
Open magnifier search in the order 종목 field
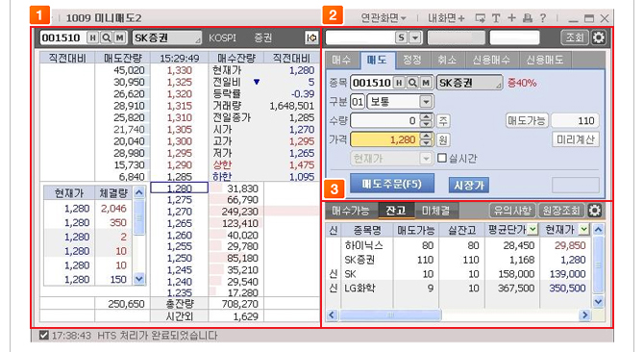pyautogui.click(x=412, y=83)
